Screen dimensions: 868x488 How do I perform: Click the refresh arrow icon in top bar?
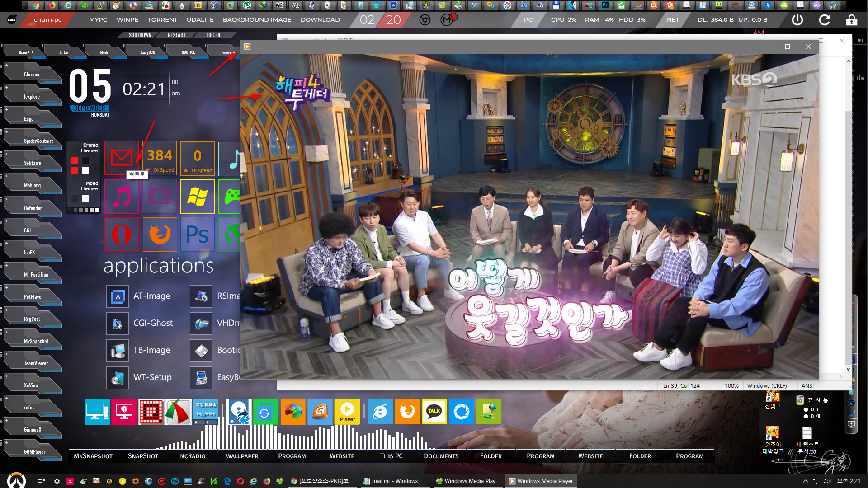click(825, 20)
